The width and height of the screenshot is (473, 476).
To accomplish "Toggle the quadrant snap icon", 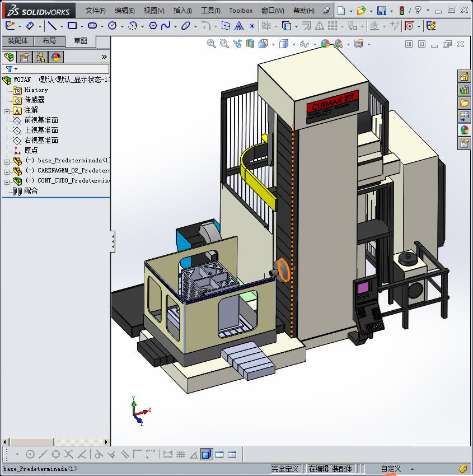I will (x=56, y=455).
